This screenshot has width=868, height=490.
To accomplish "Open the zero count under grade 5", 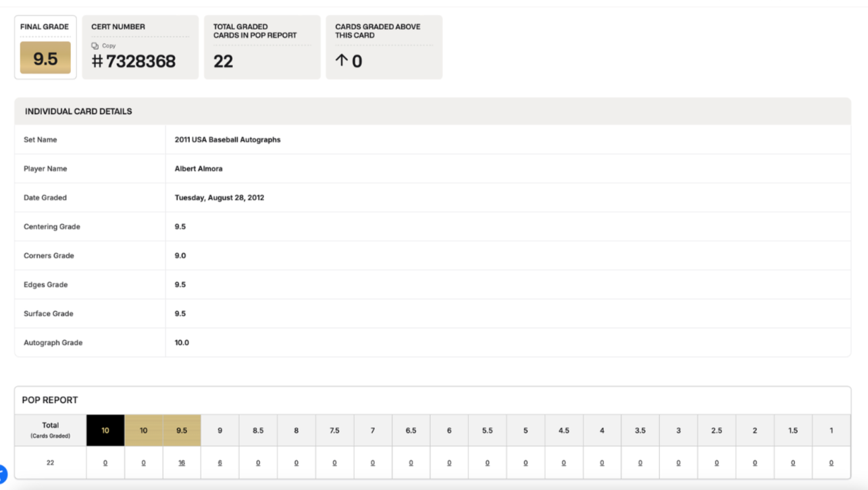I will click(x=526, y=463).
